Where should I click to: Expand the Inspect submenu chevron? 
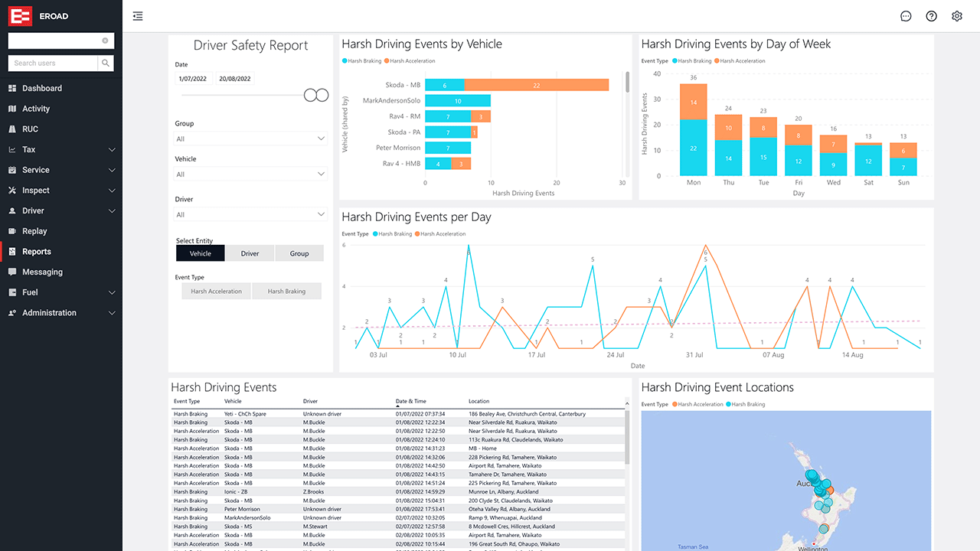point(113,191)
